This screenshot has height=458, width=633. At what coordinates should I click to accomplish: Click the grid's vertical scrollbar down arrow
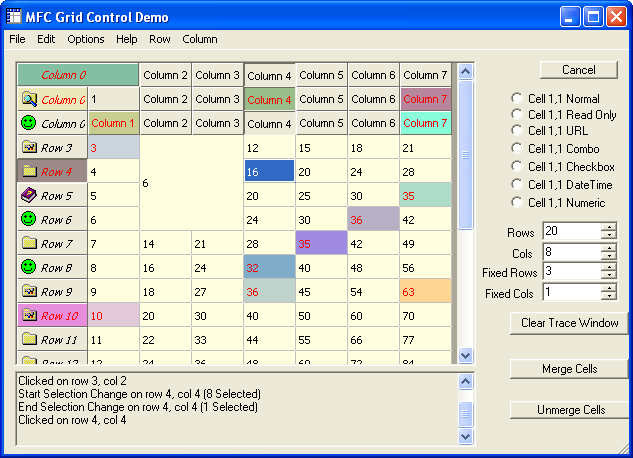[x=465, y=355]
